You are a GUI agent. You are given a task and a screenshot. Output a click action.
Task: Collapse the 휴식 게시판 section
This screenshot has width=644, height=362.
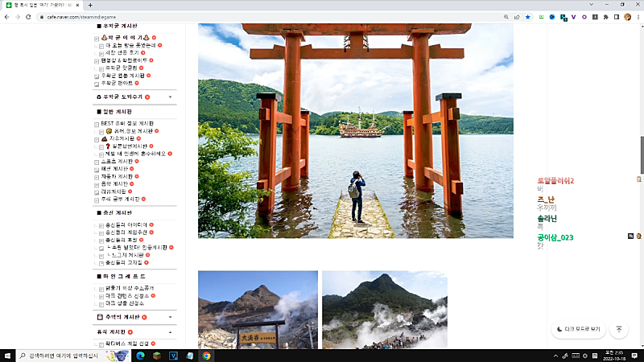point(171,331)
